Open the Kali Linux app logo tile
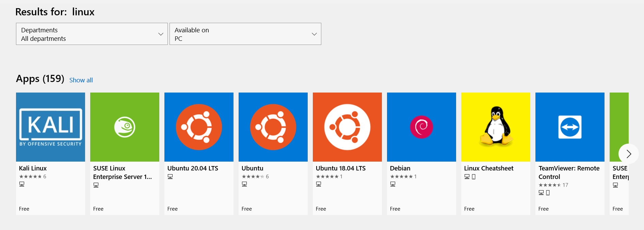The image size is (644, 230). tap(50, 127)
